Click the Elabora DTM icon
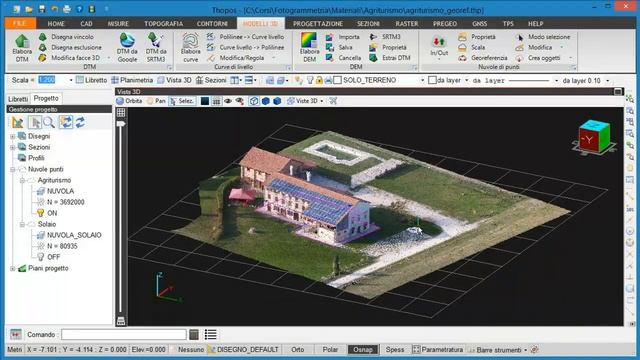640x360 pixels. (x=22, y=41)
